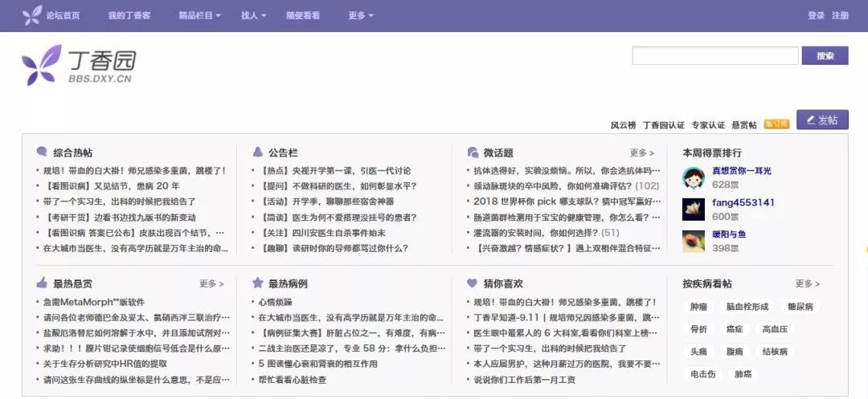Click the 公告栏 bell icon
The width and height of the screenshot is (868, 399).
tap(257, 153)
